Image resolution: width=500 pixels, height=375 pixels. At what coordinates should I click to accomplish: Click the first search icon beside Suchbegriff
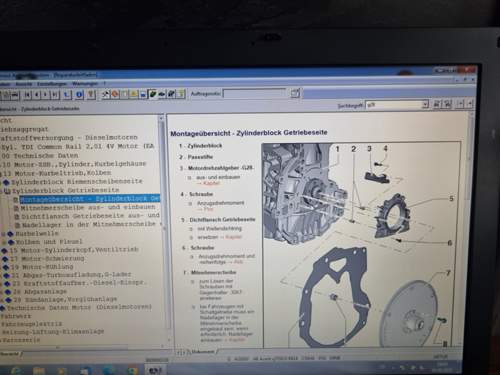point(437,104)
